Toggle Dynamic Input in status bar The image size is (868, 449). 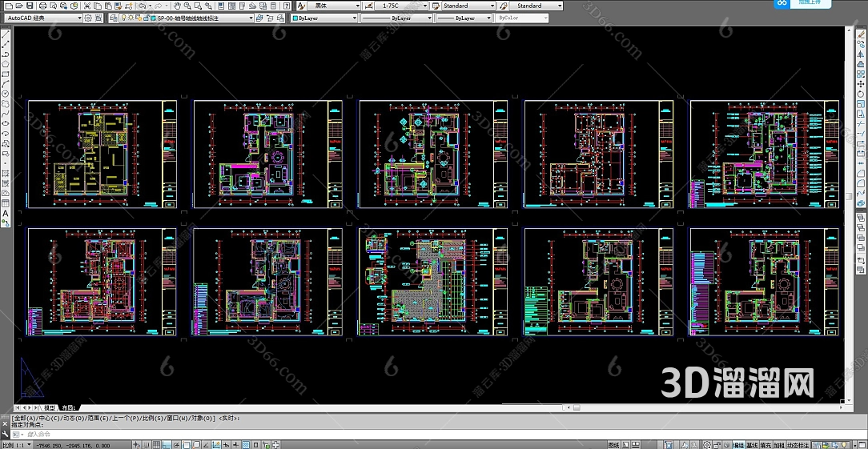click(x=227, y=444)
